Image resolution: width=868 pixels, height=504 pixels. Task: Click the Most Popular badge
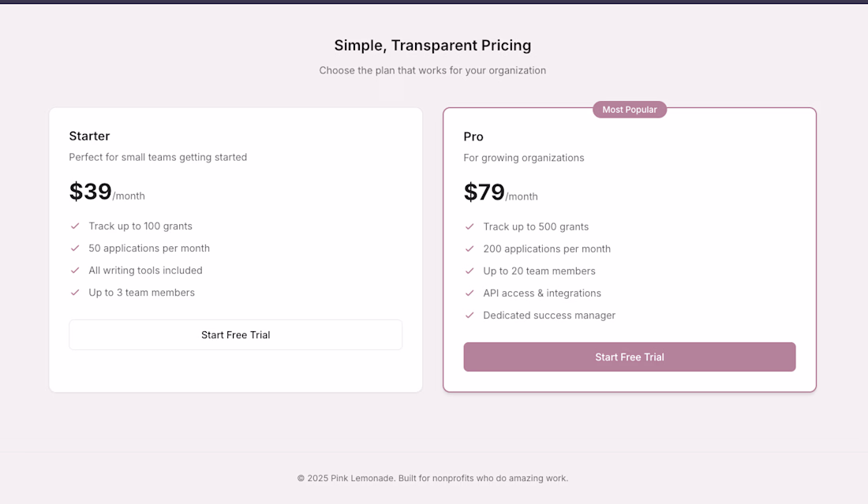(x=630, y=110)
